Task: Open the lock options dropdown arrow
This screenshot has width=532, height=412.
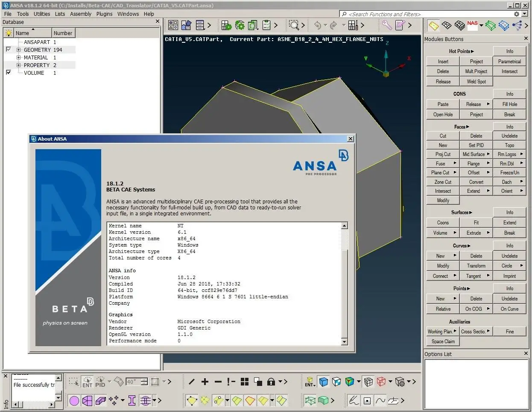Action: pos(280,382)
